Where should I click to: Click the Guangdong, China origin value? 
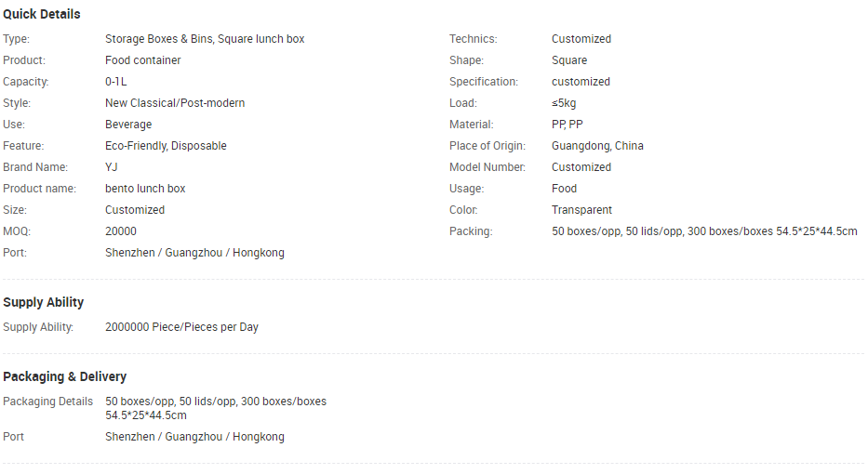pyautogui.click(x=597, y=146)
